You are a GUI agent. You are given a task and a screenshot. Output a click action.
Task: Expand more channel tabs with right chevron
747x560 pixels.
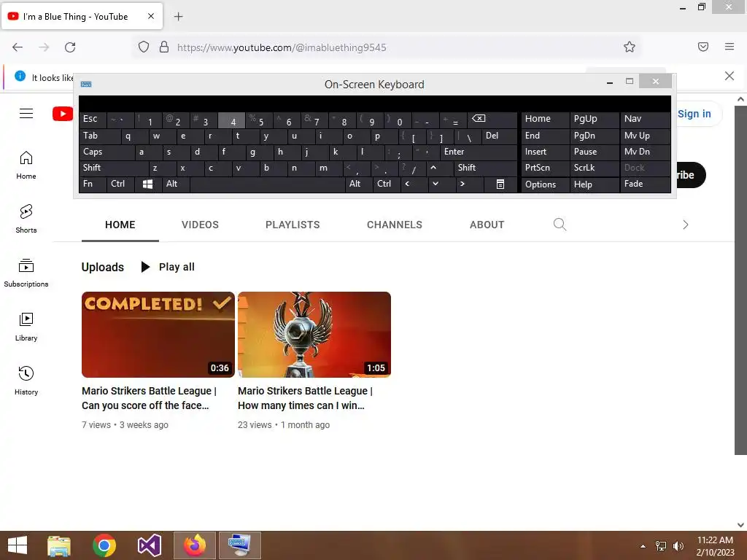click(x=685, y=225)
